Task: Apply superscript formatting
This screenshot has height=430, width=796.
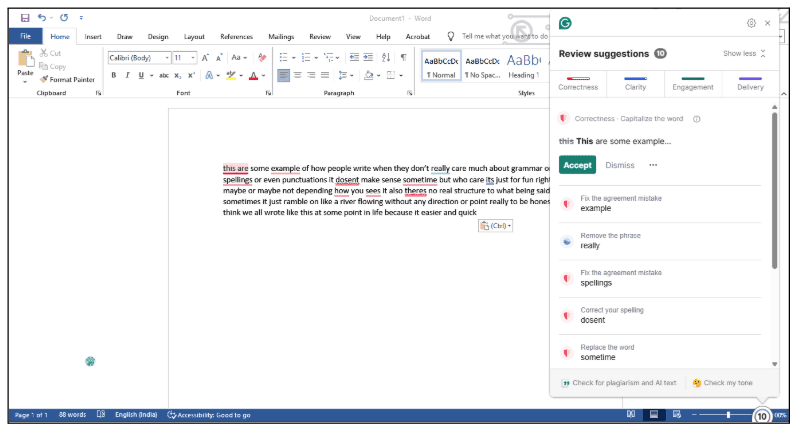Action: tap(191, 76)
